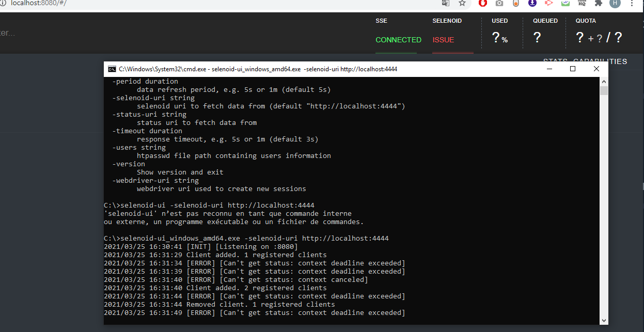Click the cmd scrollbar down arrow
This screenshot has width=644, height=332.
coord(604,320)
